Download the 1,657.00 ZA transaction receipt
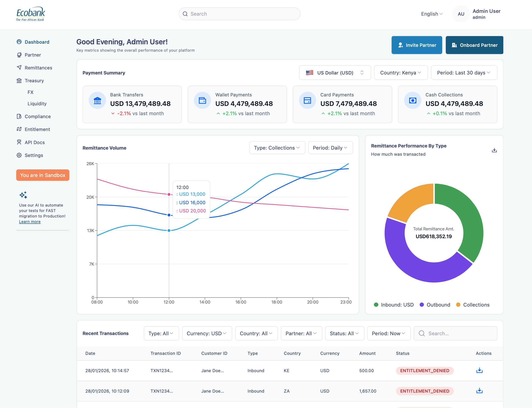532x408 pixels. (x=479, y=391)
